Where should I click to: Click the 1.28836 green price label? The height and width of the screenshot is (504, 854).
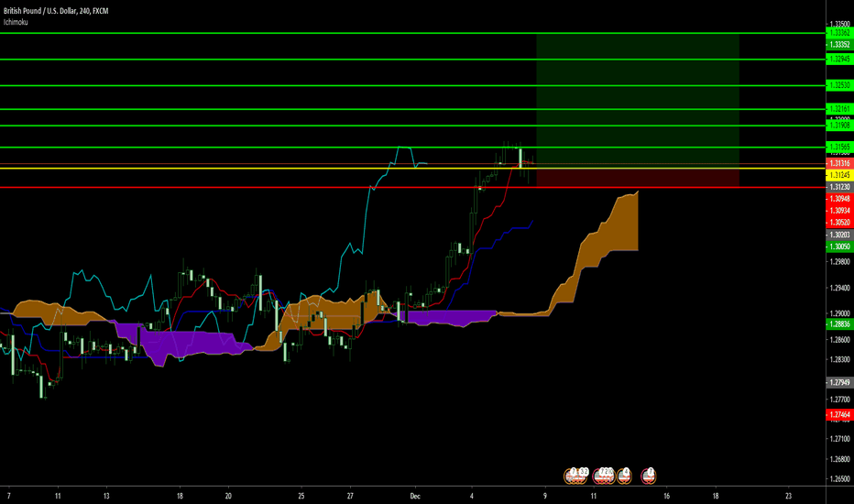click(838, 324)
